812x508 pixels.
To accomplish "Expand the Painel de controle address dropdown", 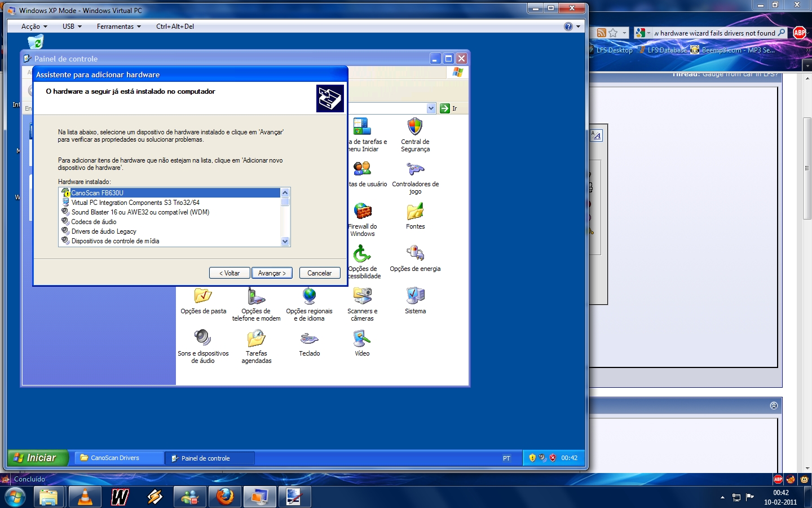I will pyautogui.click(x=431, y=108).
